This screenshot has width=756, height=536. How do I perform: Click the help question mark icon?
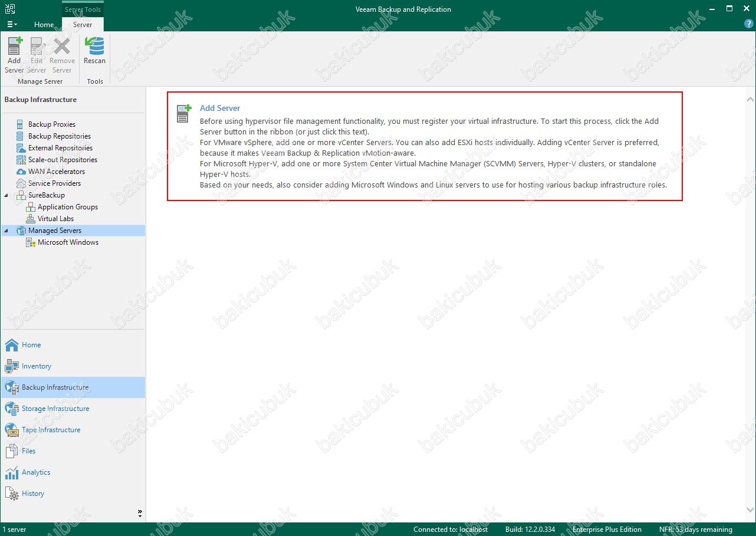click(x=749, y=24)
